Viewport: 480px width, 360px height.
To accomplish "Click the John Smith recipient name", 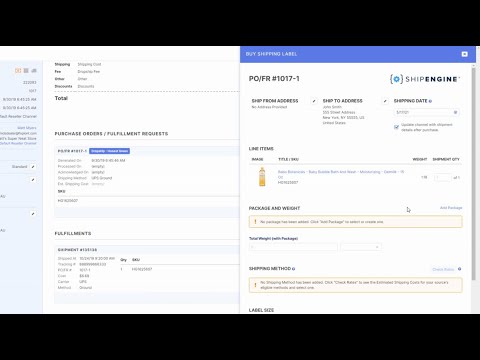I will tap(332, 107).
